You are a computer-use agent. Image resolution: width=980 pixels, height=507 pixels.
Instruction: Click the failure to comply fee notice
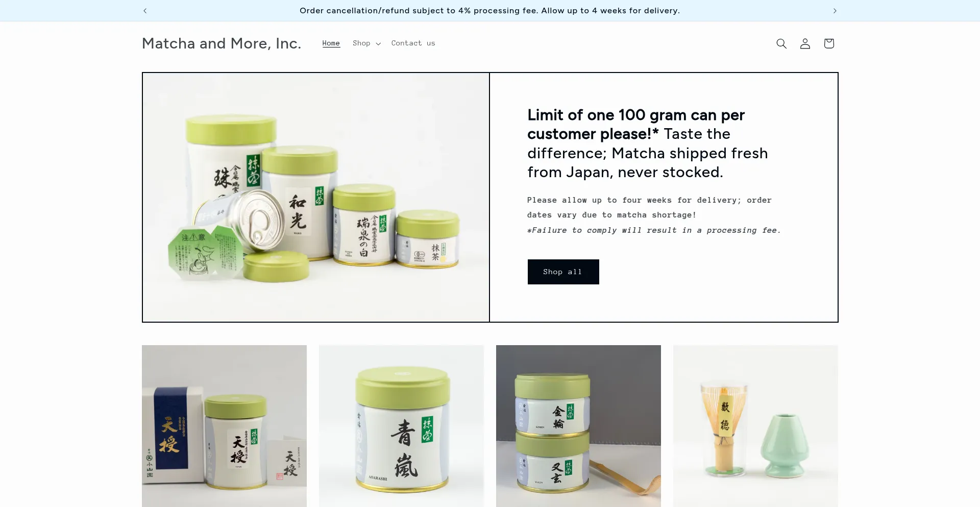(x=654, y=230)
